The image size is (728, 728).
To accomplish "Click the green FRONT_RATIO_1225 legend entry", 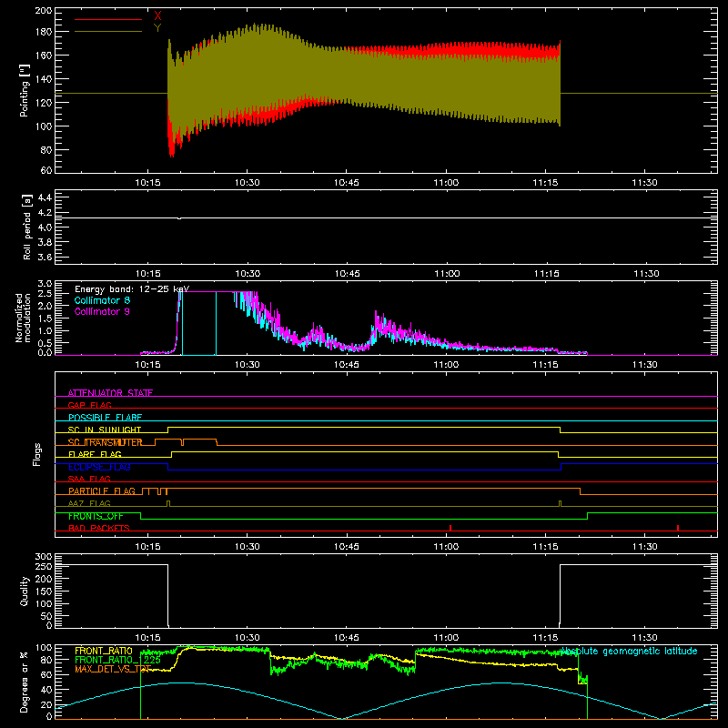I will point(117,660).
